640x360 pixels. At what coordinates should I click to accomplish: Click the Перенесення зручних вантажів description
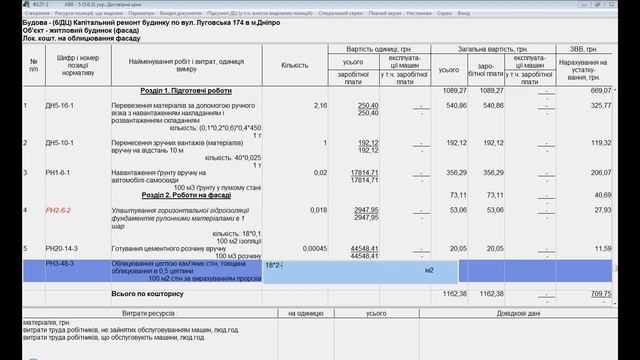pyautogui.click(x=177, y=147)
